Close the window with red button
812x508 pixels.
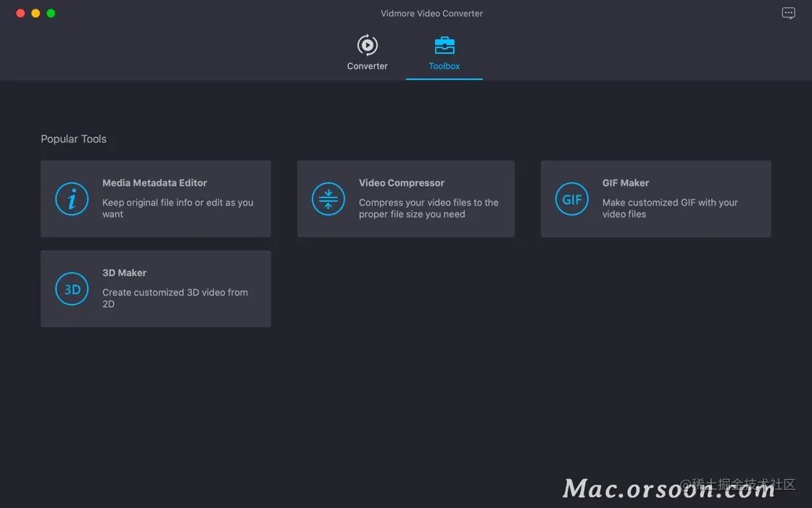point(20,13)
